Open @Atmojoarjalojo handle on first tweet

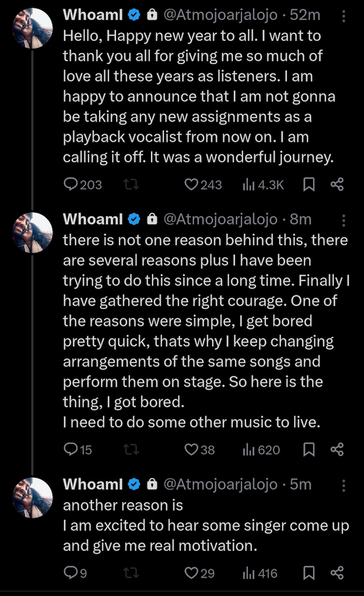222,15
